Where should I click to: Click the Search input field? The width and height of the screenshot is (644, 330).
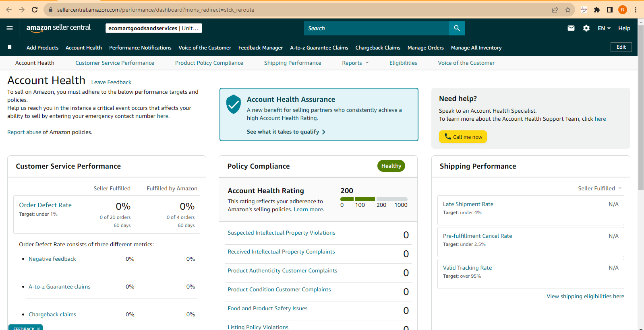tap(377, 28)
